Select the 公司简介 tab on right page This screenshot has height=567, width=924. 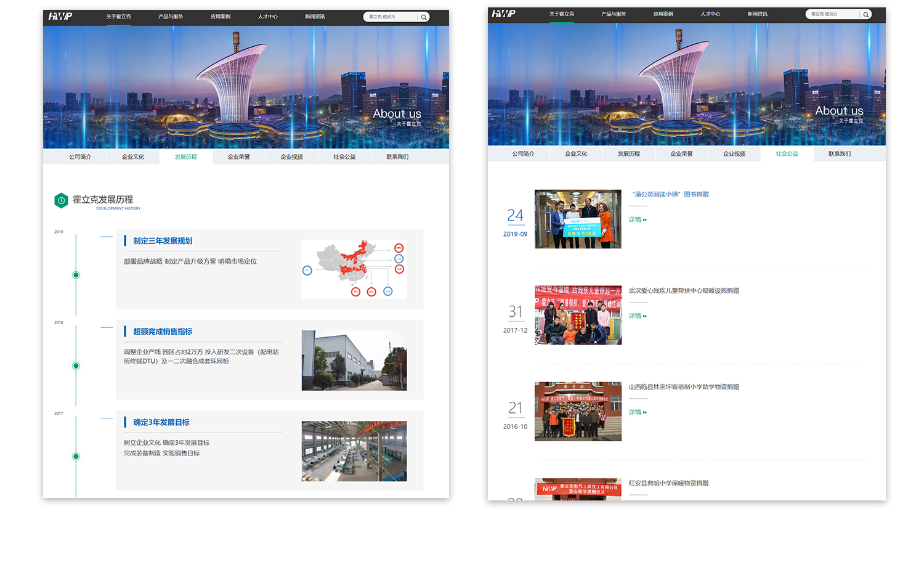click(x=523, y=154)
